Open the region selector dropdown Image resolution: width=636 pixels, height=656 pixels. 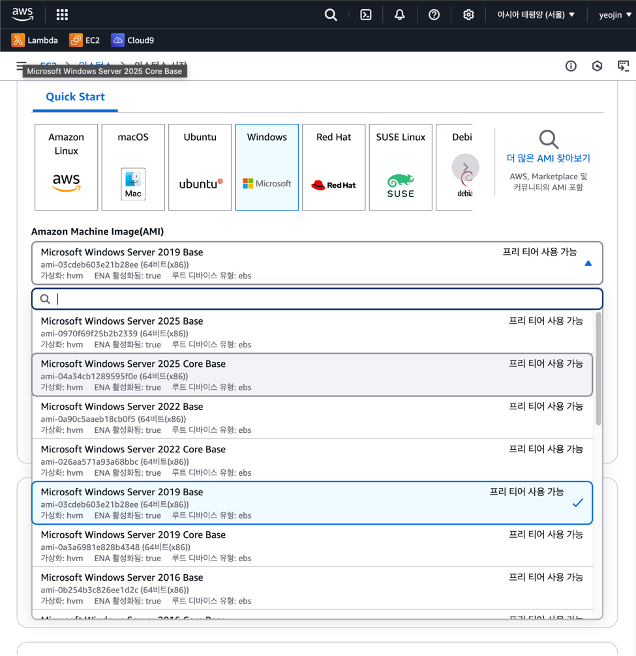coord(536,15)
